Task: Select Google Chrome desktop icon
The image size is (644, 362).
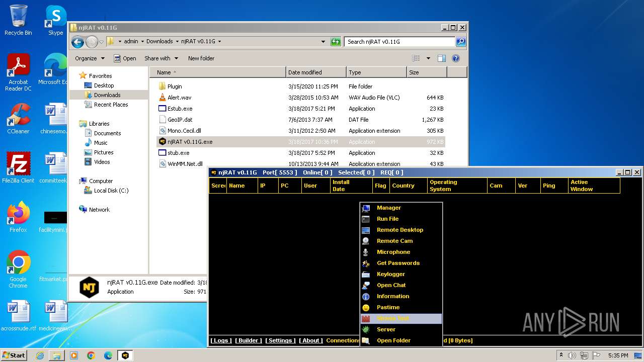Action: [x=18, y=269]
